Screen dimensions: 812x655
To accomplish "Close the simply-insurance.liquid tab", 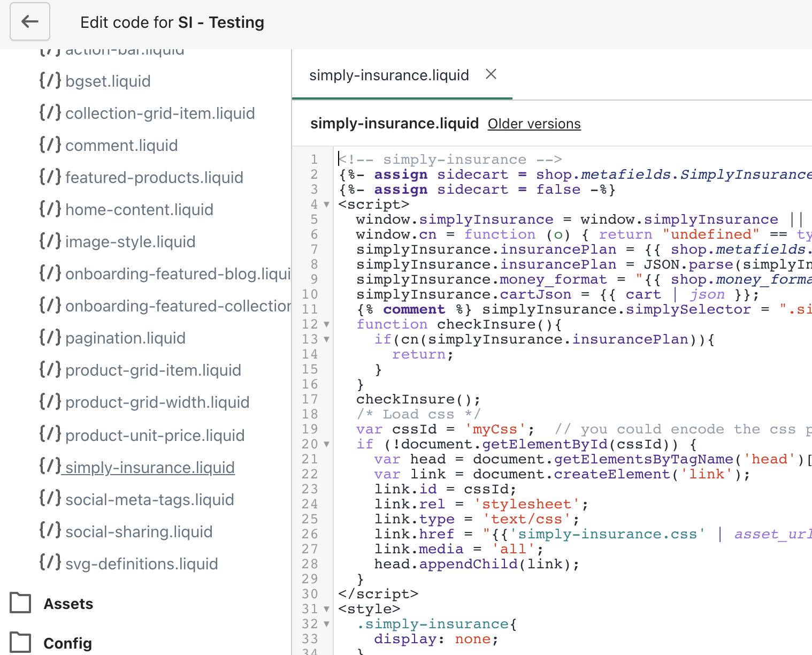I will click(491, 74).
